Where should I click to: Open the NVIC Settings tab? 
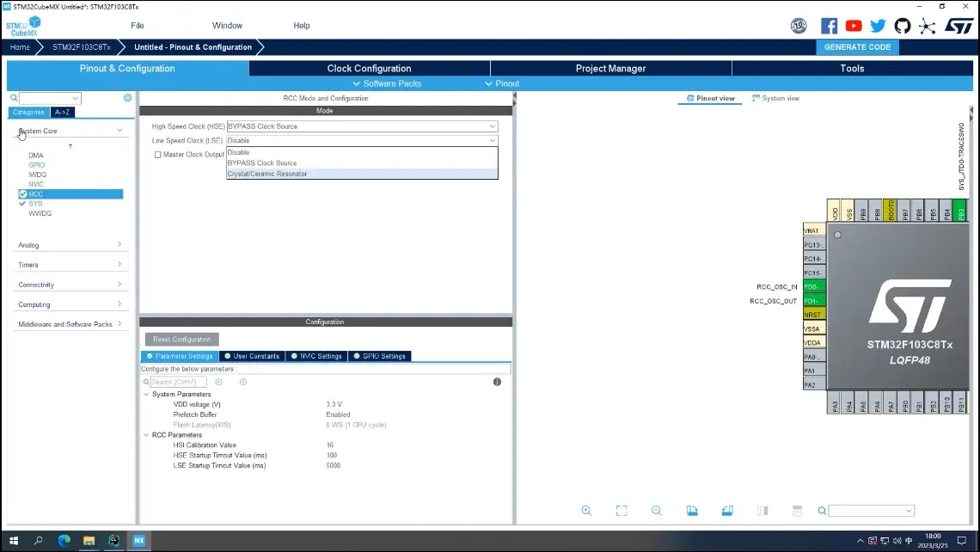click(x=316, y=356)
